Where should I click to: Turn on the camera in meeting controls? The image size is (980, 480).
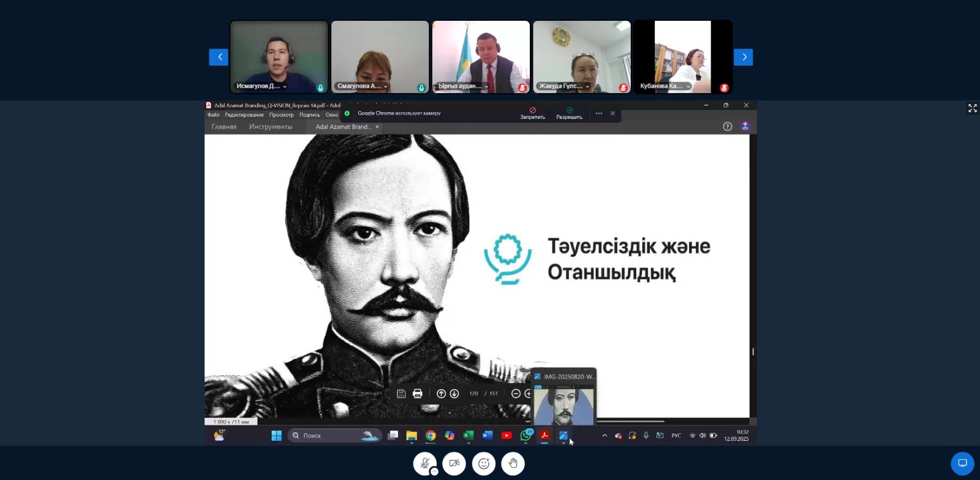click(x=454, y=463)
